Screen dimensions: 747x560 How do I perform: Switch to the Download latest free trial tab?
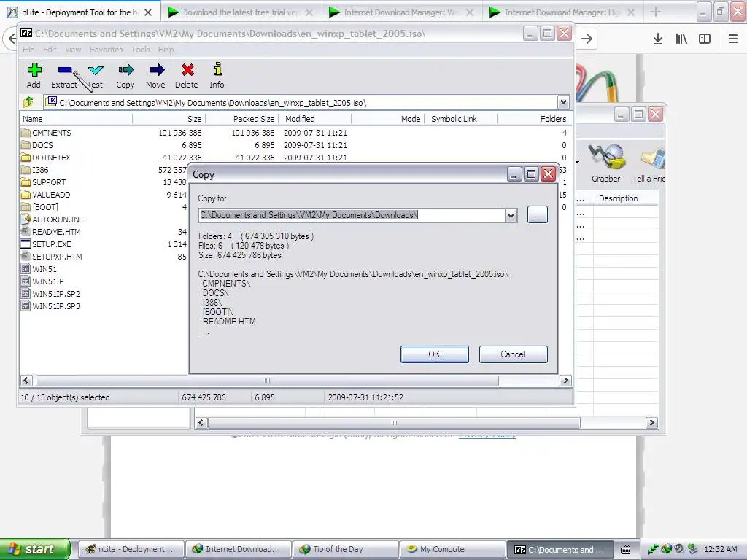click(x=241, y=12)
